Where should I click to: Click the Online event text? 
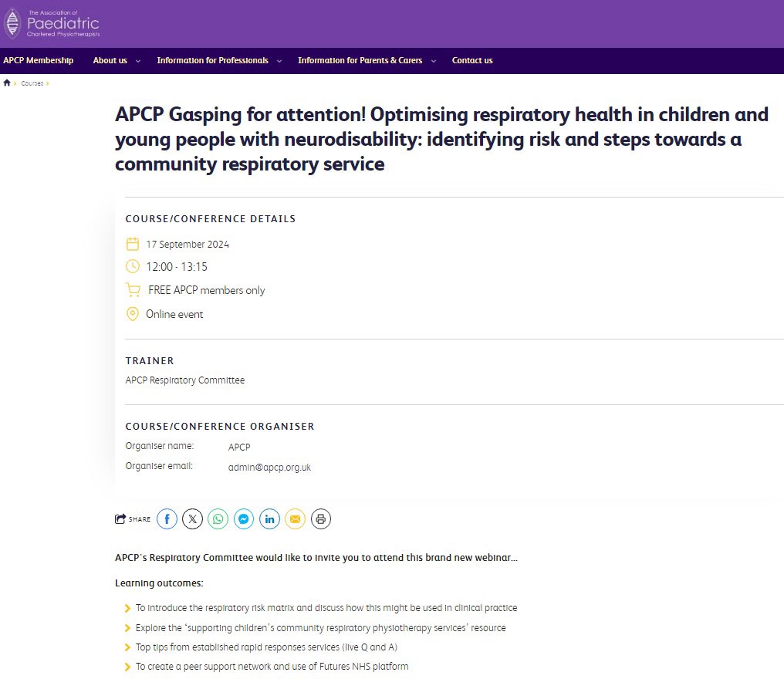pyautogui.click(x=174, y=315)
